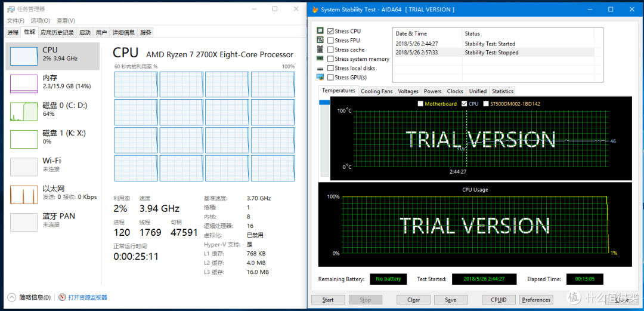Screen dimensions: 644x311
Task: Click the Stress CPU chip icon
Action: (320, 31)
